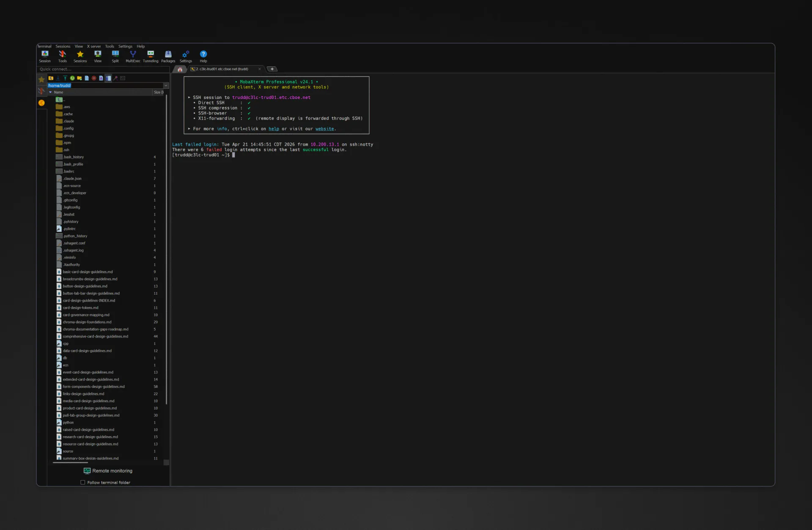Click the wand icon in SFTP toolbar
Viewport: 812px width, 530px height.
coord(115,78)
